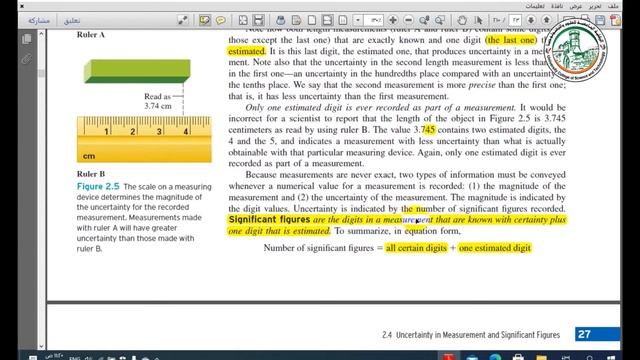Click the 'Figure 2.5' caption label
Viewport: 640px width, 360px height.
point(98,187)
